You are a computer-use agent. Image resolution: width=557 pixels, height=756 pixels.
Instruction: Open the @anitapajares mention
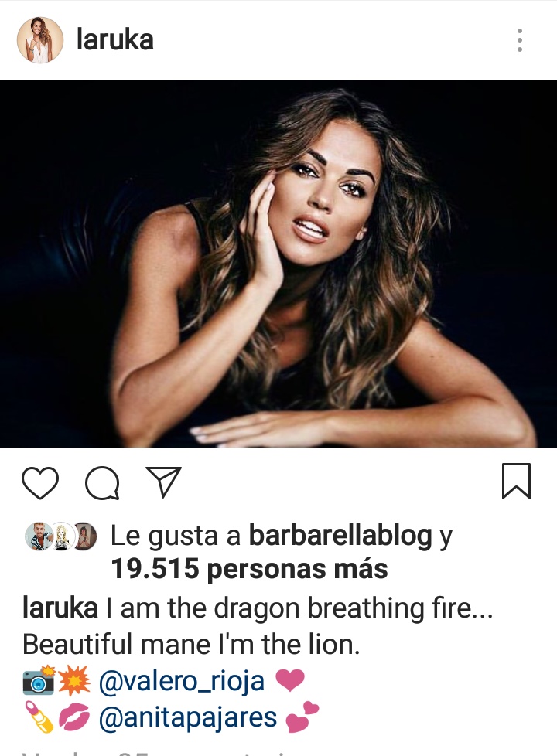click(188, 717)
